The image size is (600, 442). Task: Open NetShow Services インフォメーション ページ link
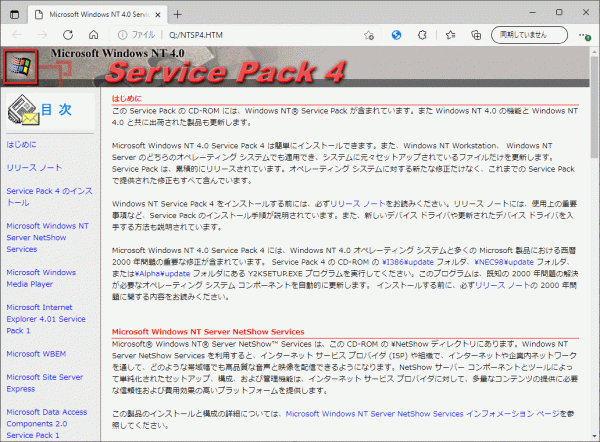click(423, 414)
